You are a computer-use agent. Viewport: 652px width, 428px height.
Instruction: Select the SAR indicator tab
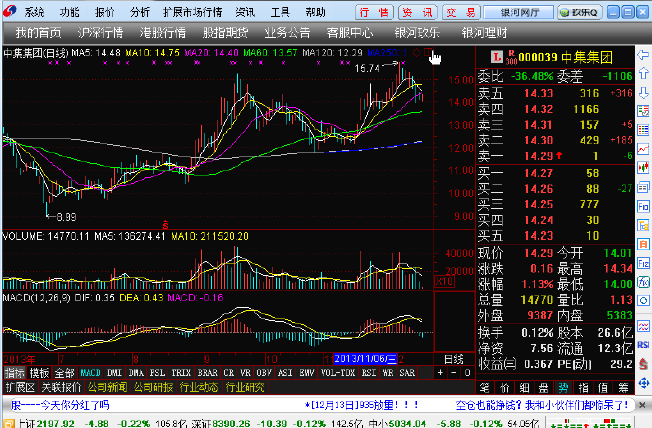407,373
